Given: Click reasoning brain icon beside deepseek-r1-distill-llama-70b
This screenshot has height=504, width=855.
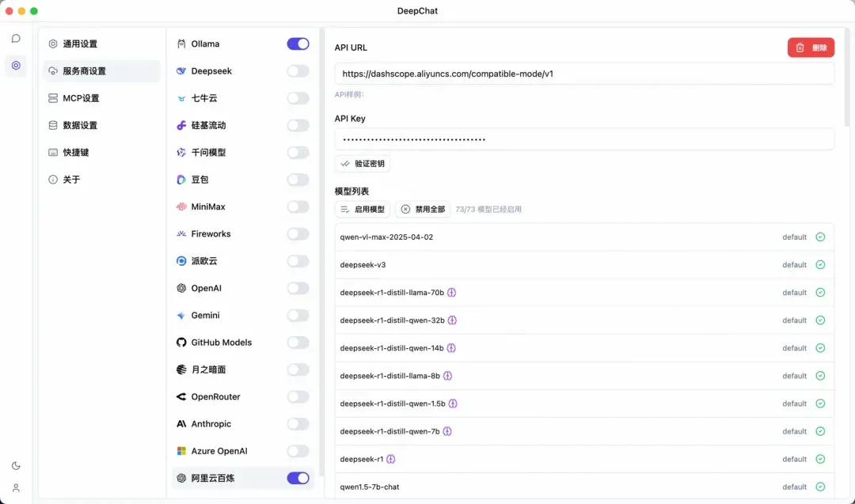Looking at the screenshot, I should click(451, 293).
